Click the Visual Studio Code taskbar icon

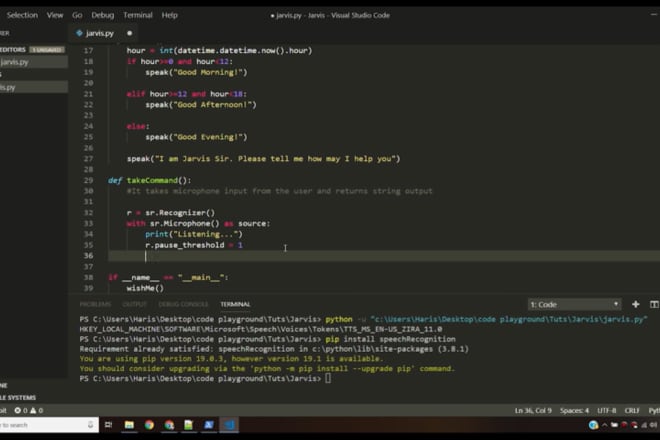coord(229,425)
